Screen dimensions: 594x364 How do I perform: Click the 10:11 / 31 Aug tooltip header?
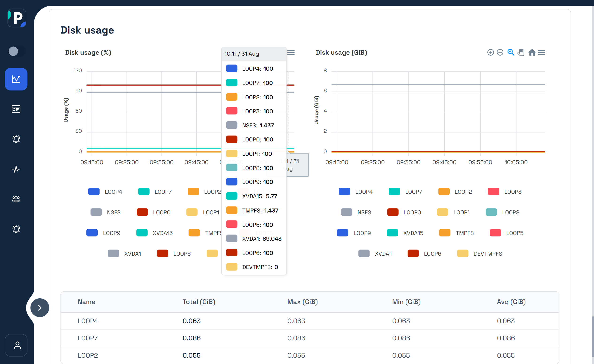(x=254, y=54)
